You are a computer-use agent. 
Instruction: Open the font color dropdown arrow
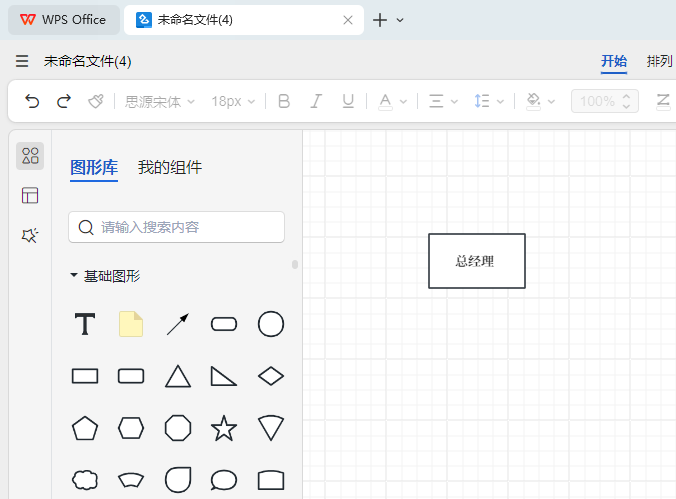[403, 102]
